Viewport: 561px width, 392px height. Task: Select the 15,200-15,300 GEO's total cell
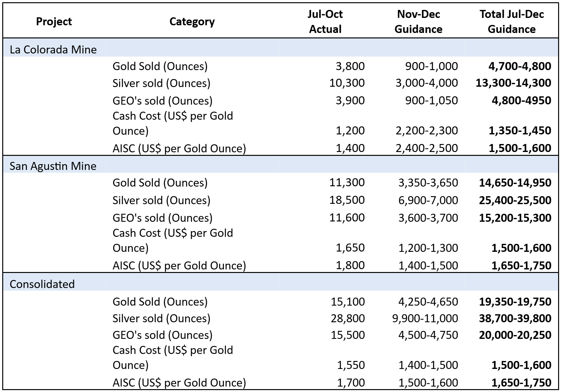coord(515,218)
